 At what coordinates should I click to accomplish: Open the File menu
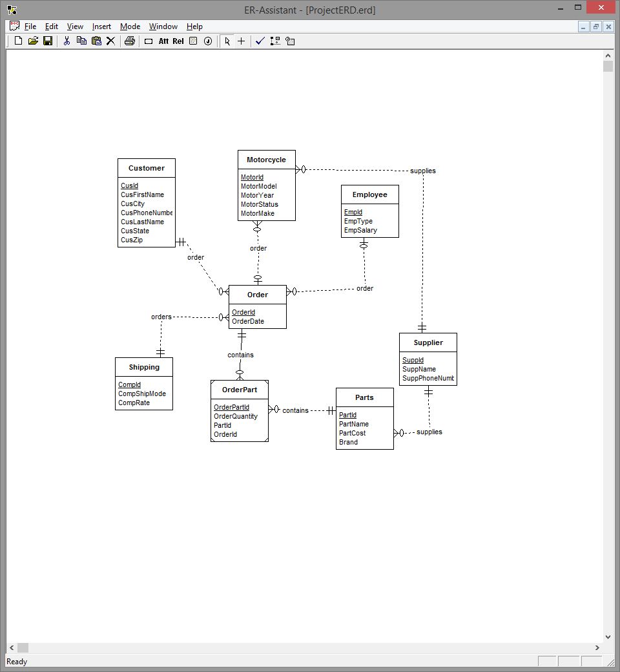(30, 26)
